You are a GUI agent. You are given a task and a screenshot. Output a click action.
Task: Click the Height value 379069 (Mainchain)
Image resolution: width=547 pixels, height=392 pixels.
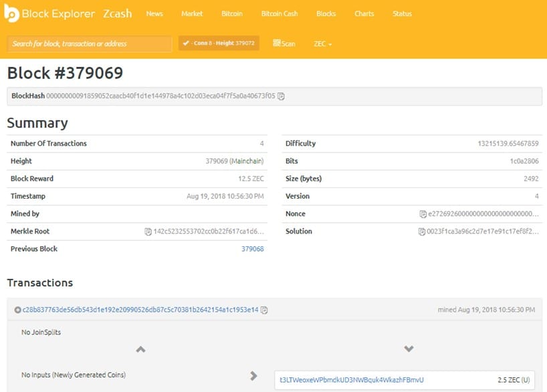pyautogui.click(x=235, y=161)
